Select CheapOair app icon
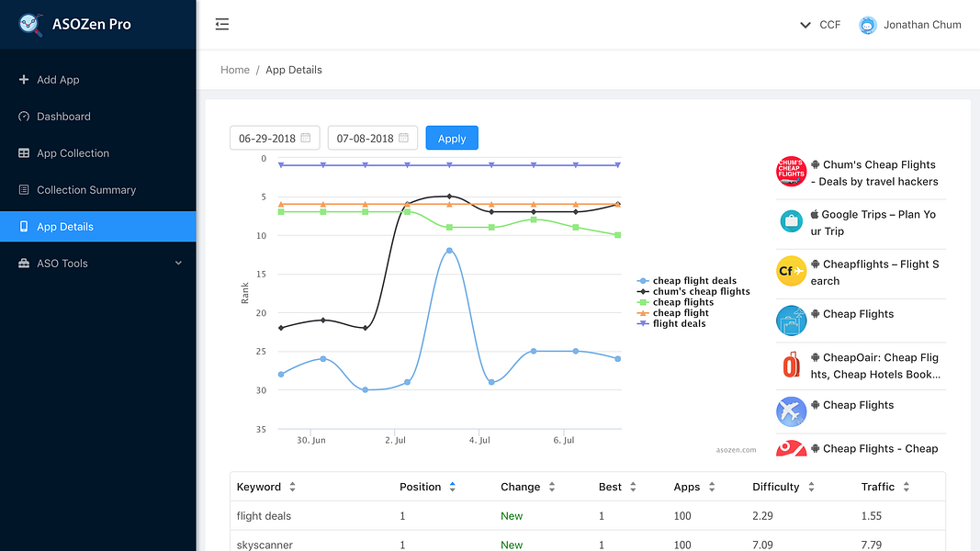The width and height of the screenshot is (980, 551). point(791,365)
